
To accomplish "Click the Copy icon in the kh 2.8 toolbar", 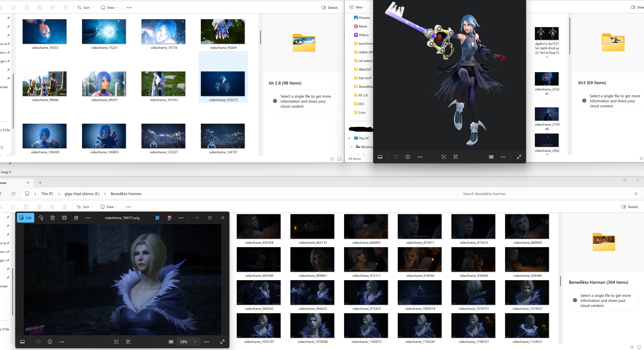I will tap(14, 8).
